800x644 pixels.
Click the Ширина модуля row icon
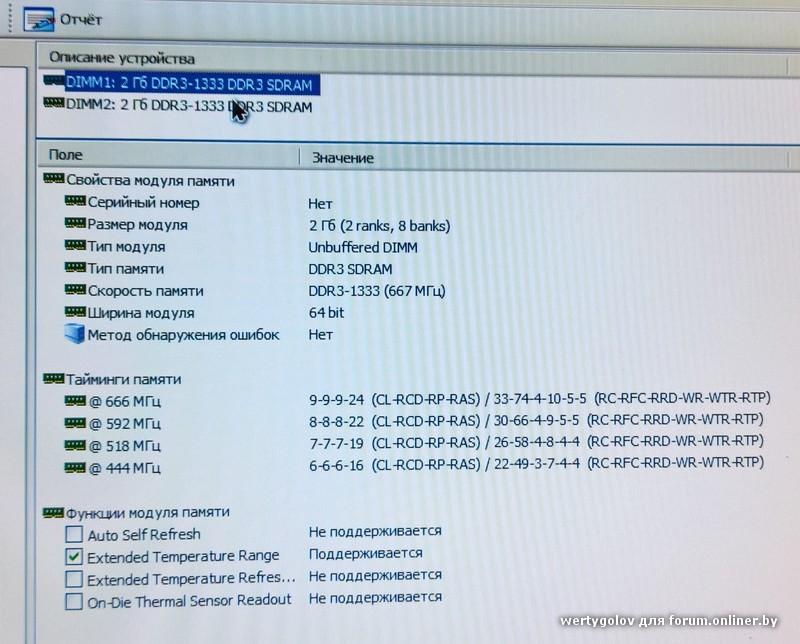tap(76, 311)
